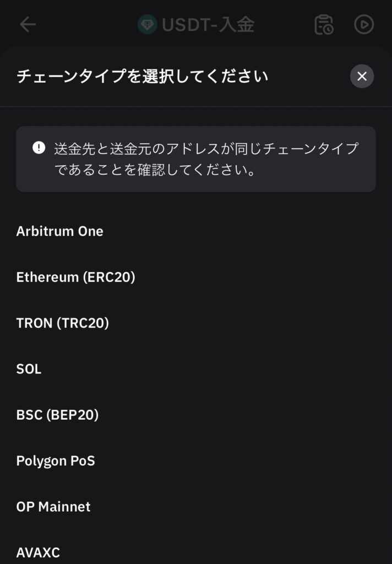The height and width of the screenshot is (564, 392).
Task: Close the chain type selection sheet
Action: click(362, 76)
